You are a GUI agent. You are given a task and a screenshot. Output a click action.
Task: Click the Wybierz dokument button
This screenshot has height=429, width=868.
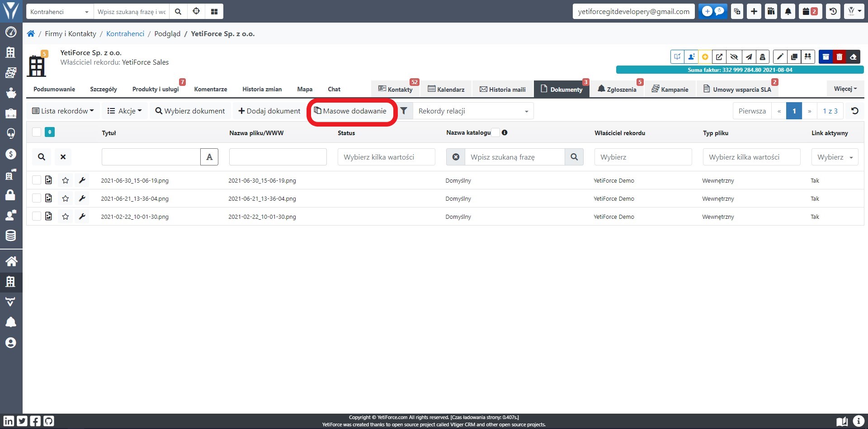click(x=190, y=111)
